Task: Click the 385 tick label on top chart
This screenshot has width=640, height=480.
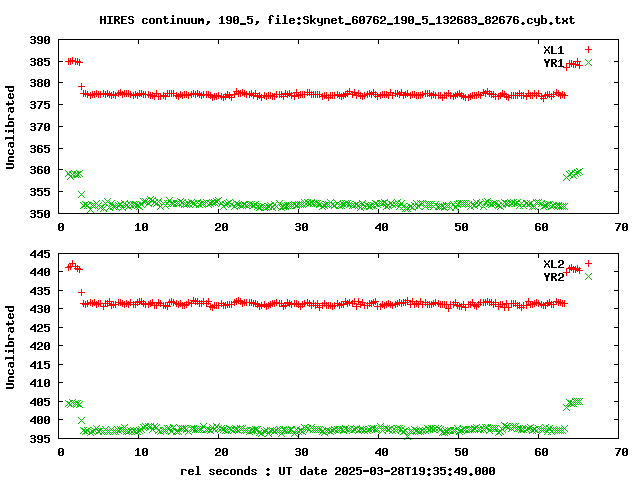Action: pos(40,62)
